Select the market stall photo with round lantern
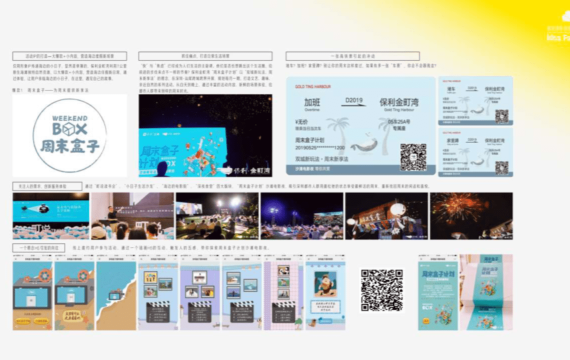Screen dimensions: 570x360 [386, 216]
